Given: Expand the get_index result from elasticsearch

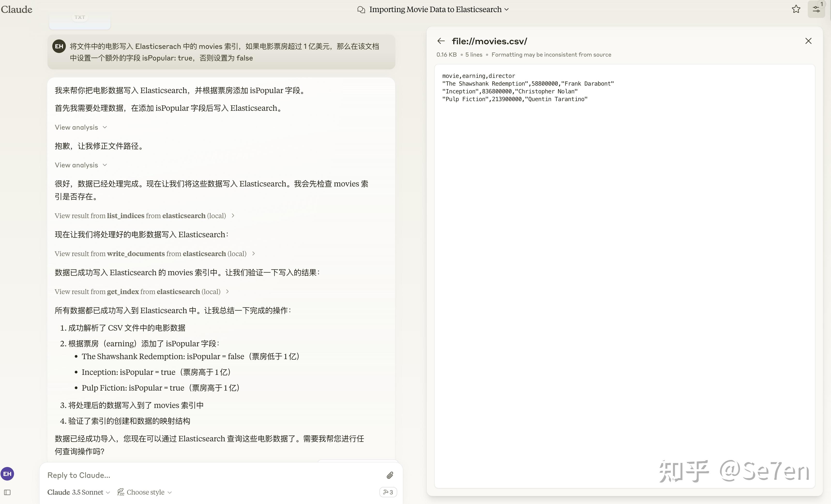Looking at the screenshot, I should (x=141, y=291).
